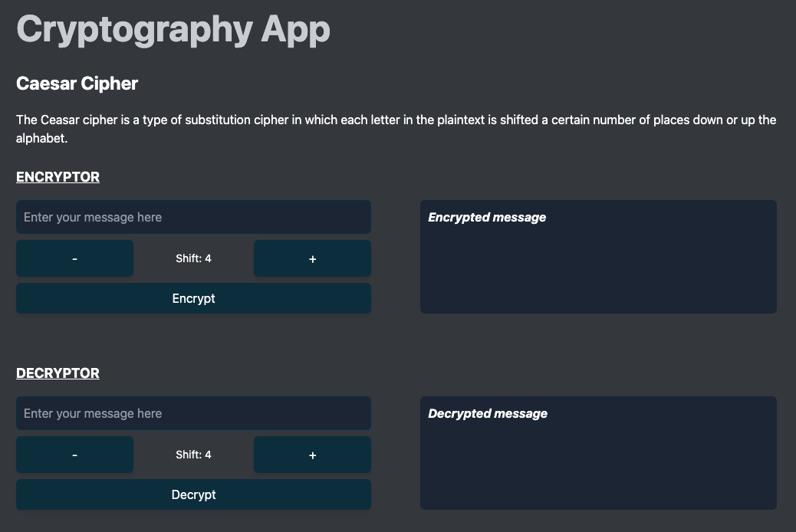Click the ENCRYPTOR section heading
The height and width of the screenshot is (532, 796).
tap(58, 176)
